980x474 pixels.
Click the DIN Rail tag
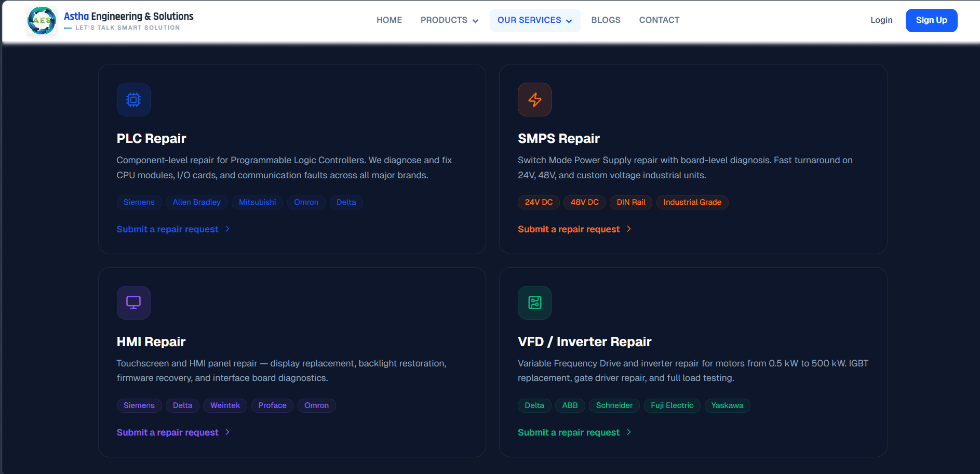click(631, 202)
